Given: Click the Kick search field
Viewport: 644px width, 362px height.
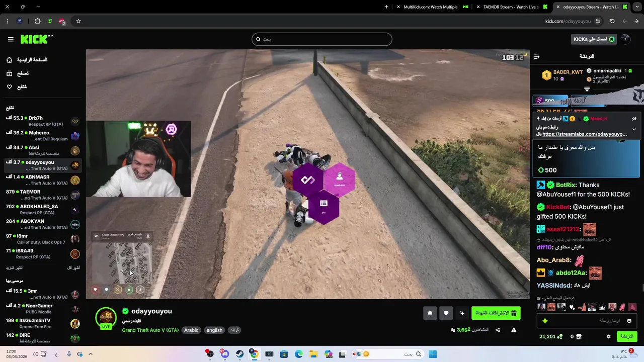Looking at the screenshot, I should pos(322,39).
